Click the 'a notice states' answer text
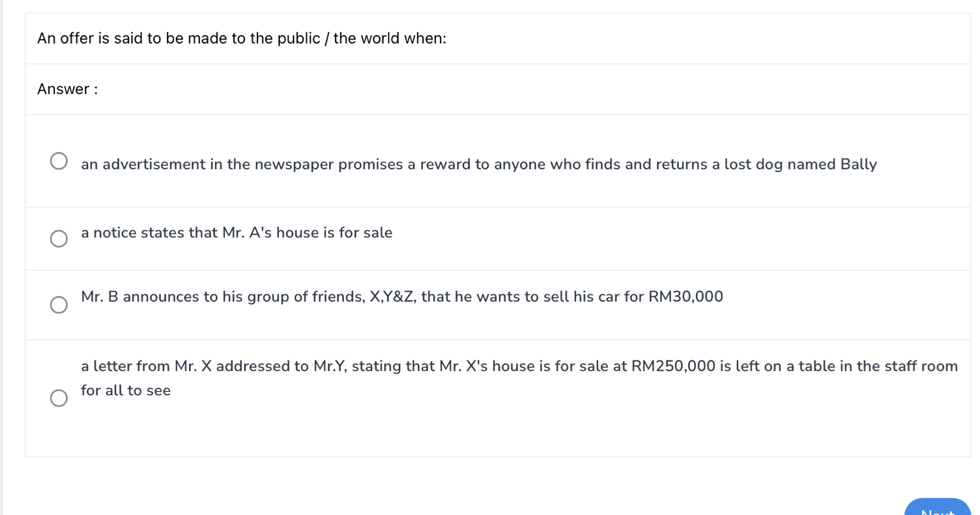 click(237, 233)
